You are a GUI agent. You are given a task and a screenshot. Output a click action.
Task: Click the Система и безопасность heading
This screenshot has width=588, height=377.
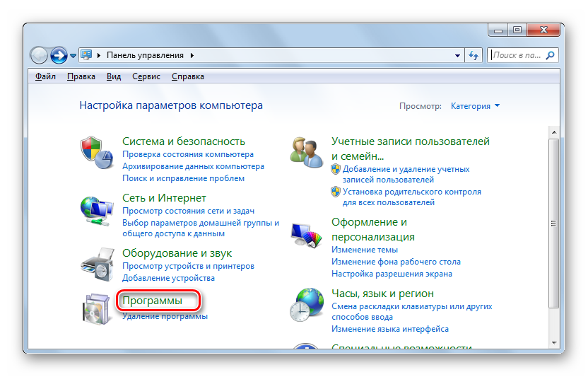tap(183, 141)
